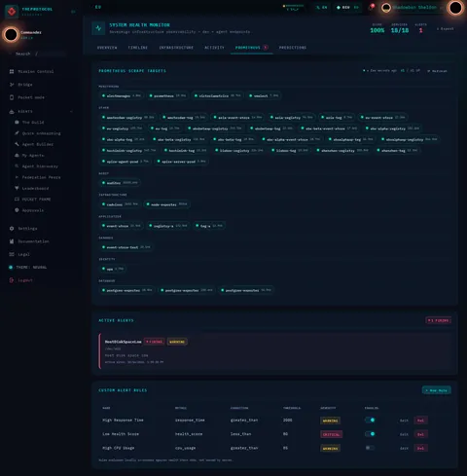The width and height of the screenshot is (467, 476).
Task: Click the 100% score value
Action: 377,30
